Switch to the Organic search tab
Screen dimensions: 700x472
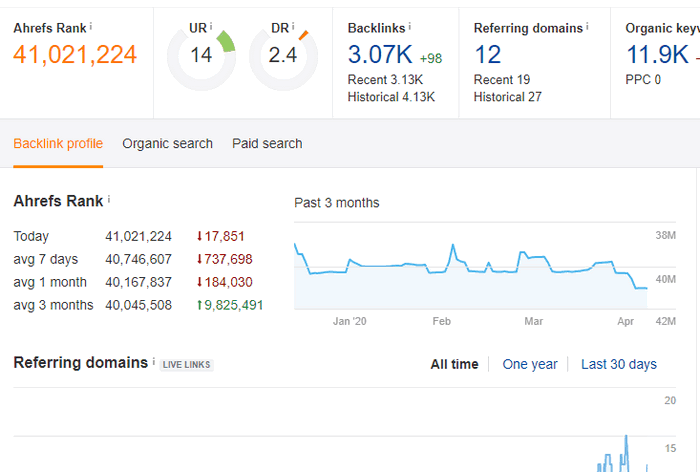pyautogui.click(x=167, y=143)
